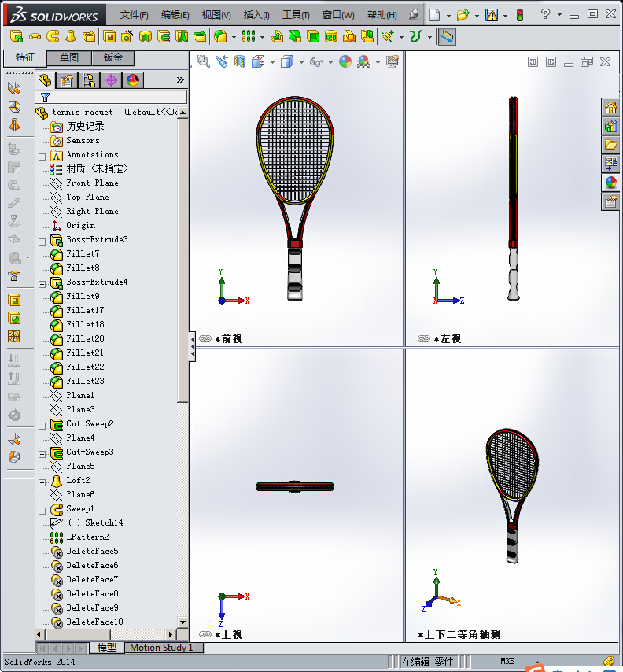623x672 pixels.
Task: Select Front Plane in the tree
Action: point(92,183)
